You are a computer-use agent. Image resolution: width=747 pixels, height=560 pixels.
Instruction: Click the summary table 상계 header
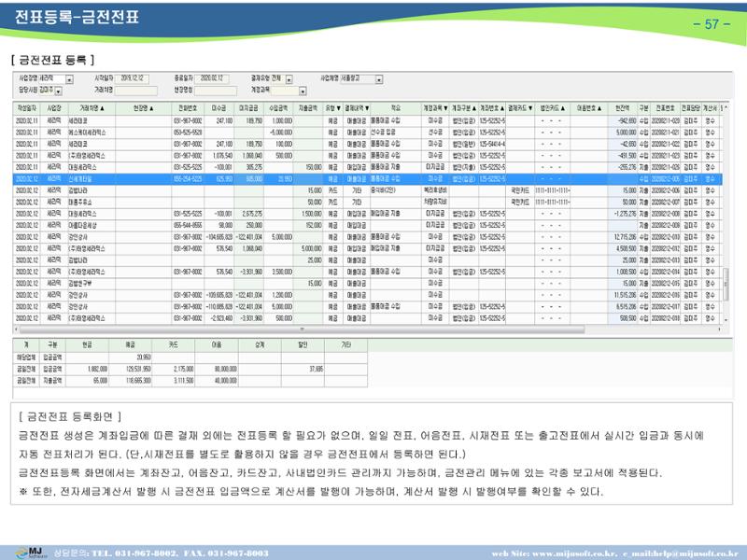260,344
